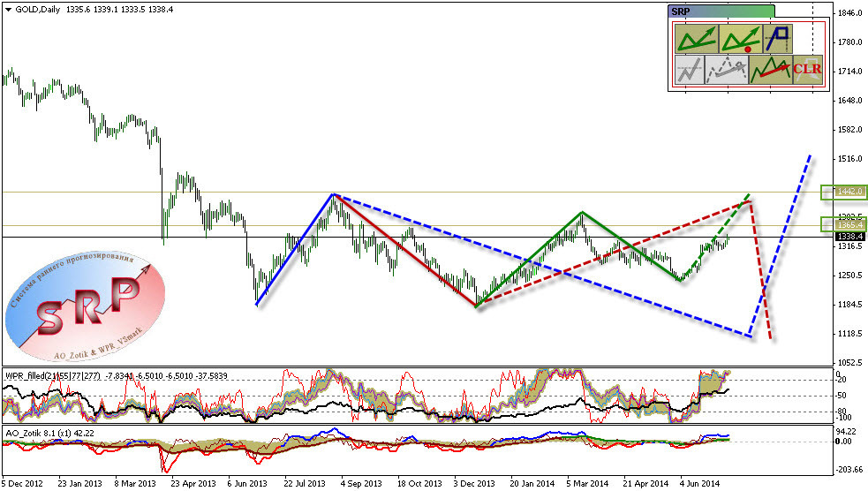The height and width of the screenshot is (491, 868).
Task: Open the GOLD,Daily chart dropdown arrow
Action: (8, 8)
